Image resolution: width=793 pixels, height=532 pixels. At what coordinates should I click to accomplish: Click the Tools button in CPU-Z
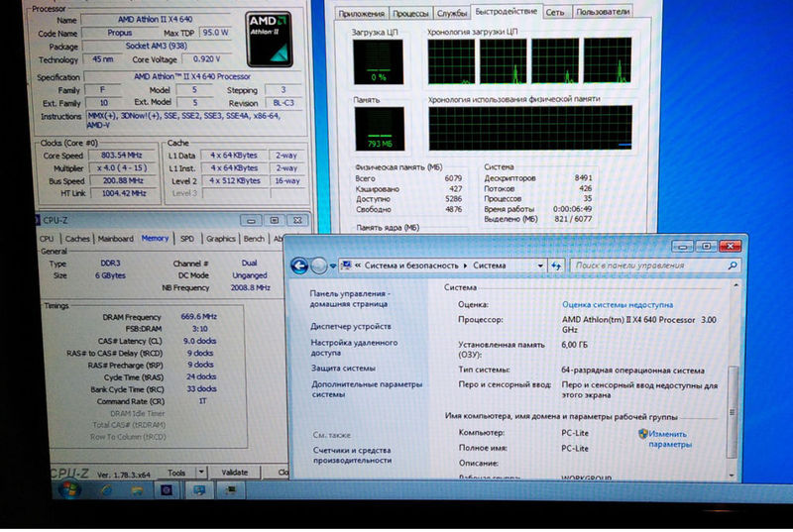pyautogui.click(x=176, y=473)
